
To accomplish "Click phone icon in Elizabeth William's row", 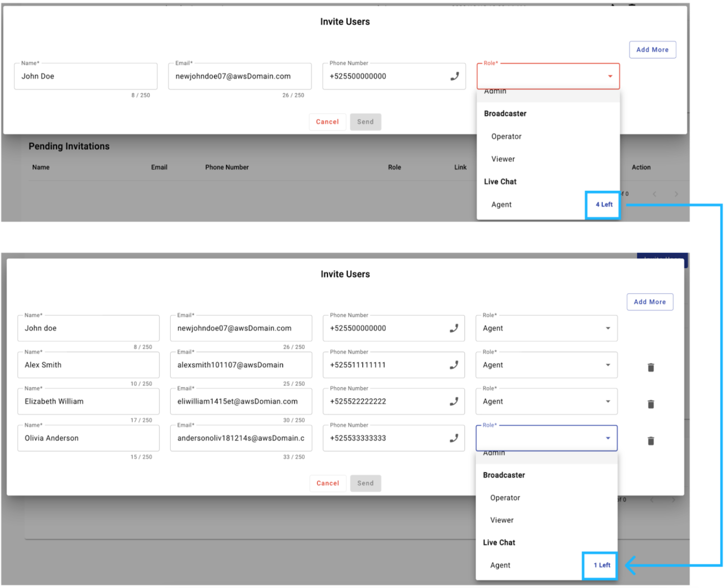I will click(454, 401).
